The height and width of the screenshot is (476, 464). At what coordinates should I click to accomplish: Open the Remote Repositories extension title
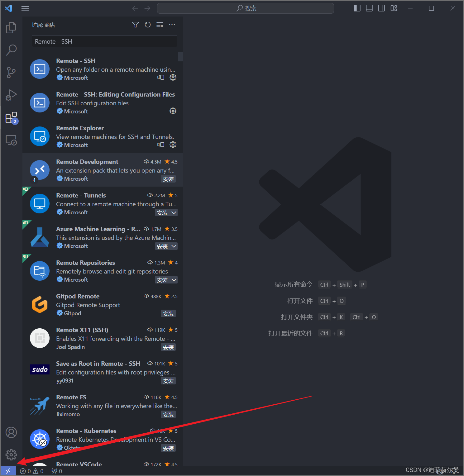click(85, 263)
